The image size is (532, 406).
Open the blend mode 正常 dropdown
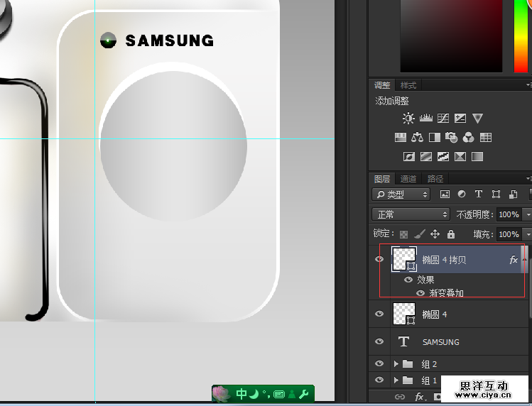coord(411,214)
